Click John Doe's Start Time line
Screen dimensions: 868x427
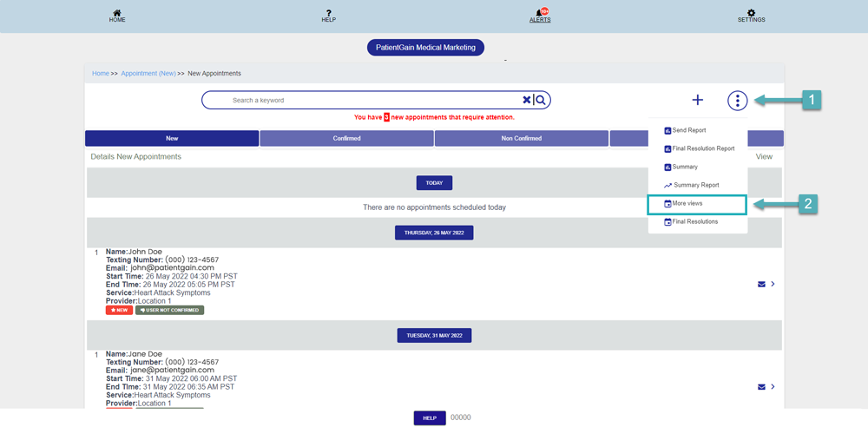(172, 276)
